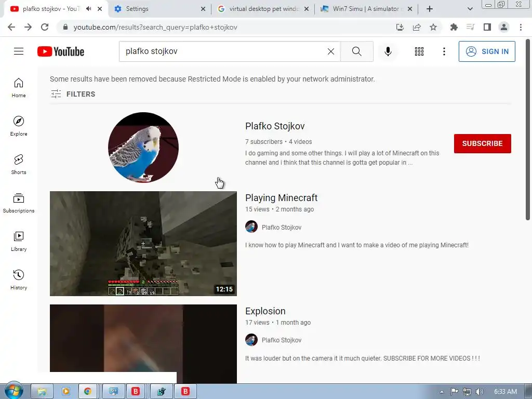
Task: Close the Settings tab
Action: (203, 9)
